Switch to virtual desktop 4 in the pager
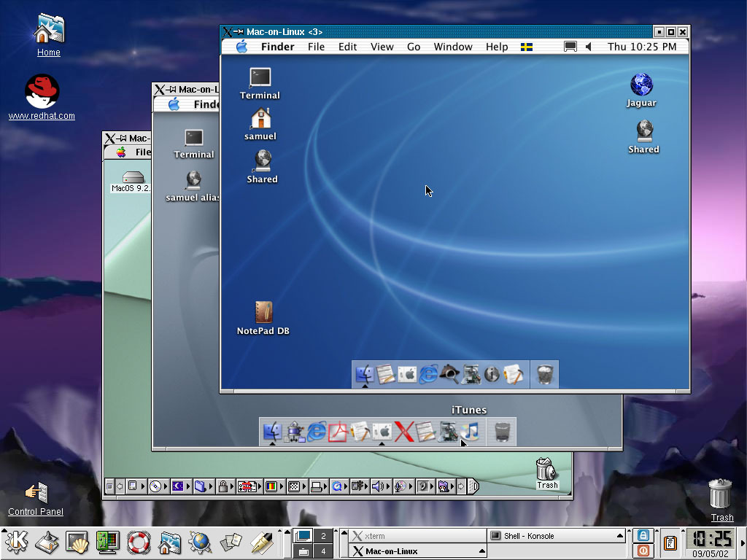 [x=323, y=551]
